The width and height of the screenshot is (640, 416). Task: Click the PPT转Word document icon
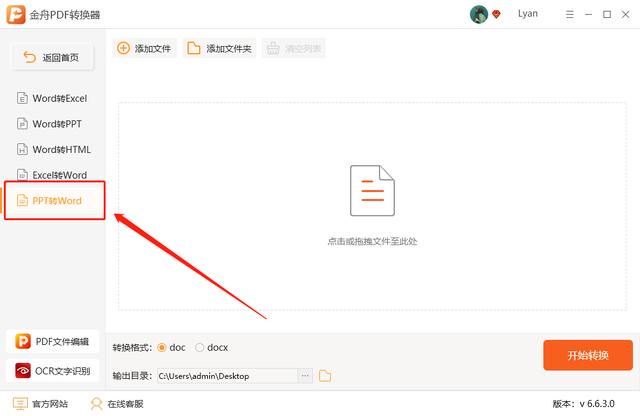[22, 200]
